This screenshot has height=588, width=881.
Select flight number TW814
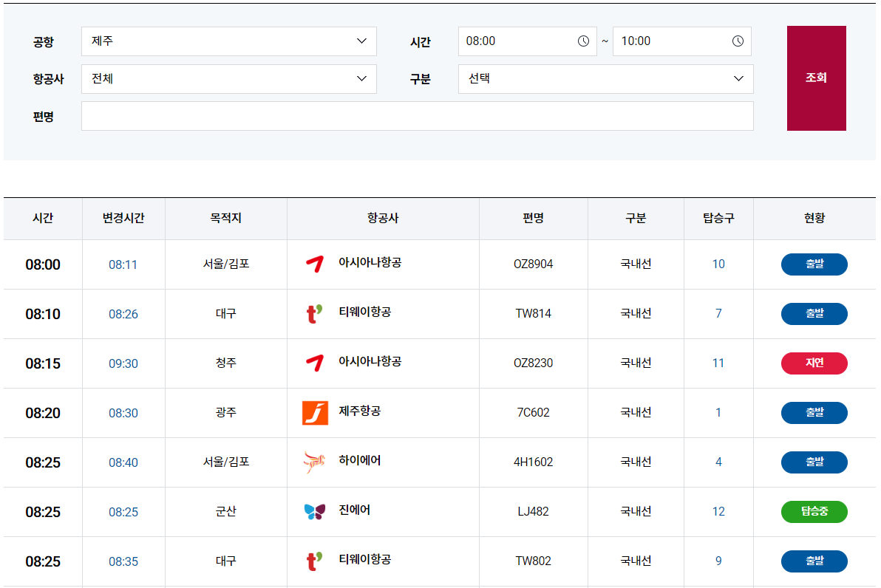533,313
